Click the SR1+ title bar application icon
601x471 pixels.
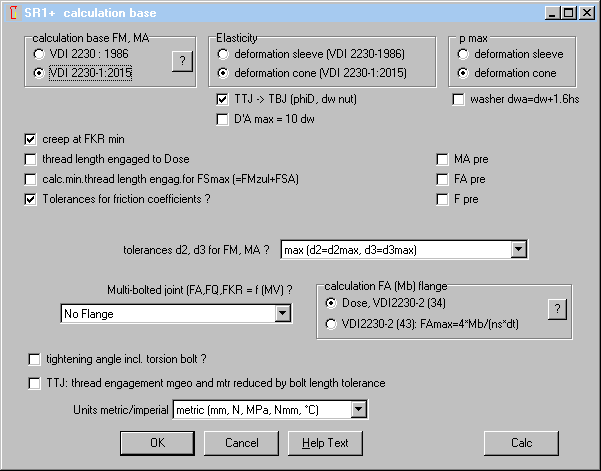[x=12, y=12]
